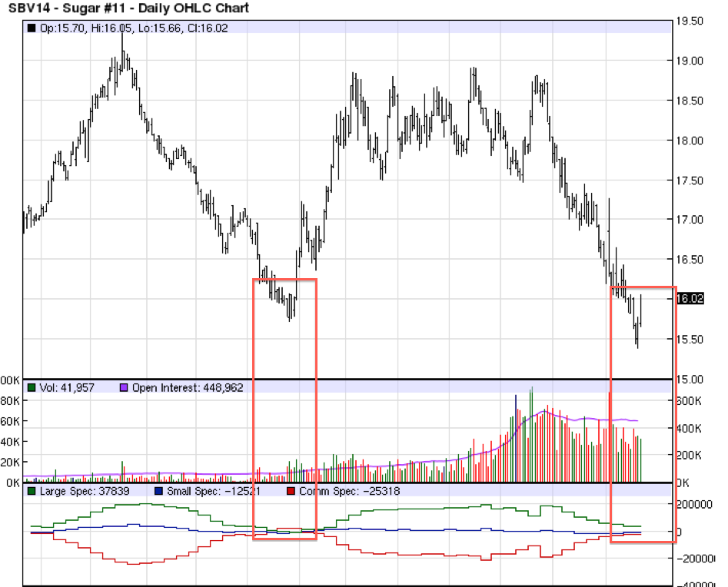The width and height of the screenshot is (728, 587).
Task: Click the 'Small Spec: -12521' label
Action: (x=214, y=491)
